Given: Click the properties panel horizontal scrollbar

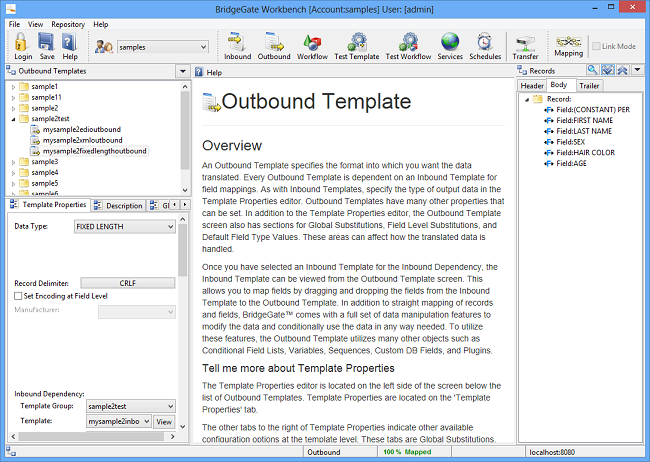Looking at the screenshot, I should tap(91, 437).
